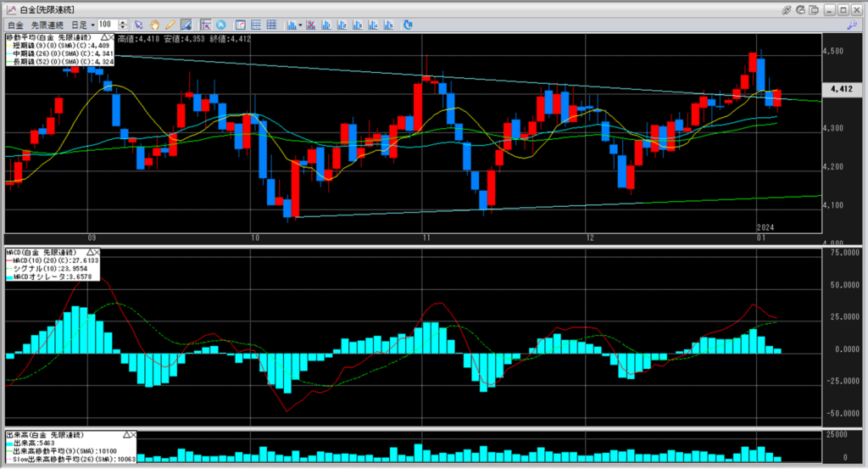Click the chart window icon beside title
The width and height of the screenshot is (868, 469).
pos(11,10)
